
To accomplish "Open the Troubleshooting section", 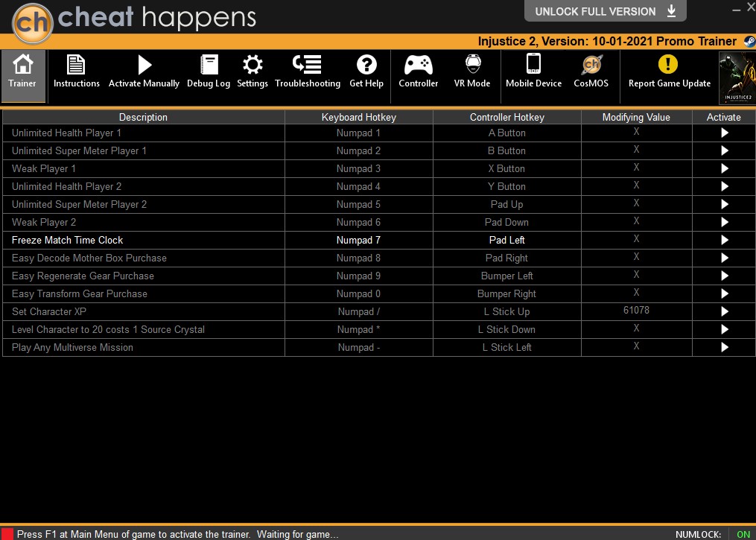I will point(308,71).
